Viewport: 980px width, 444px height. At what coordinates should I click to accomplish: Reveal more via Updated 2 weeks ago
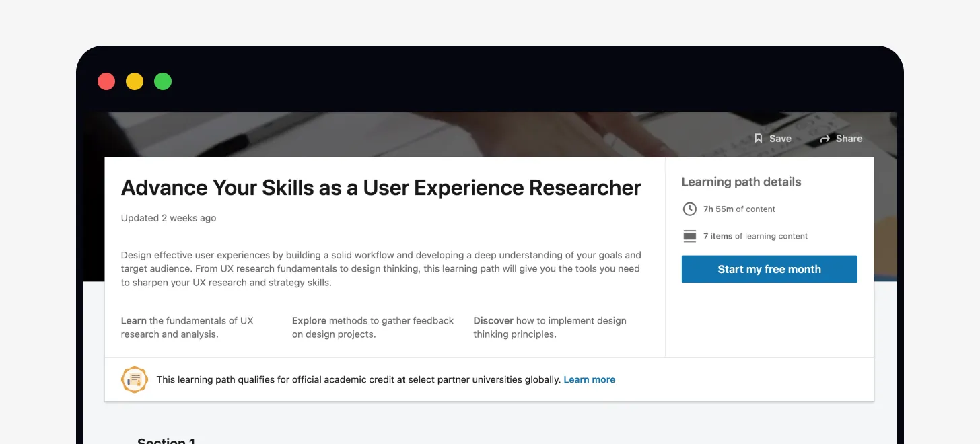point(168,218)
